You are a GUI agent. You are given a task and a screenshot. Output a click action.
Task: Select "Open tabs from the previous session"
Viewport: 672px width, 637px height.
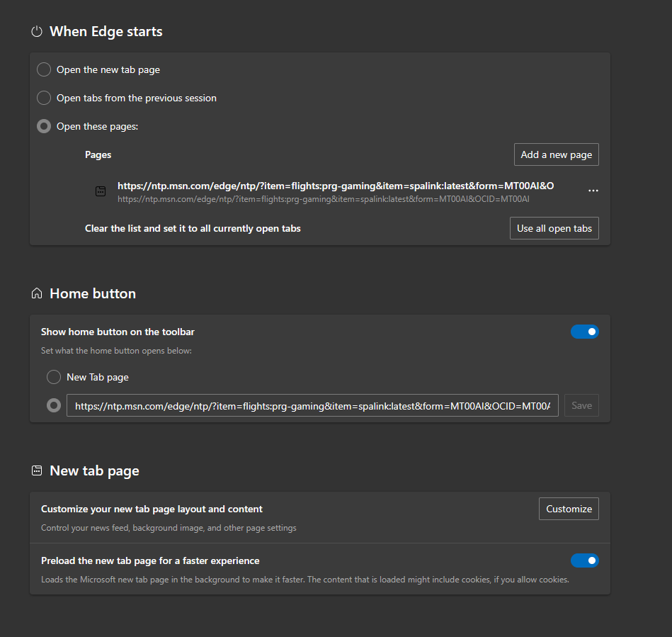point(43,98)
